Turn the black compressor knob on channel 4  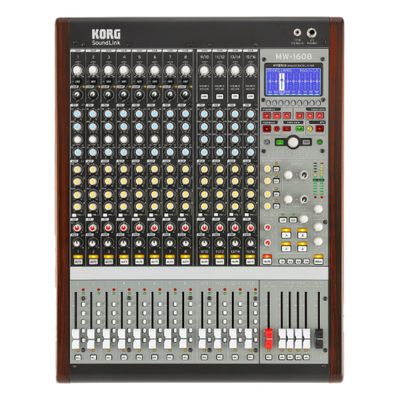(124, 95)
